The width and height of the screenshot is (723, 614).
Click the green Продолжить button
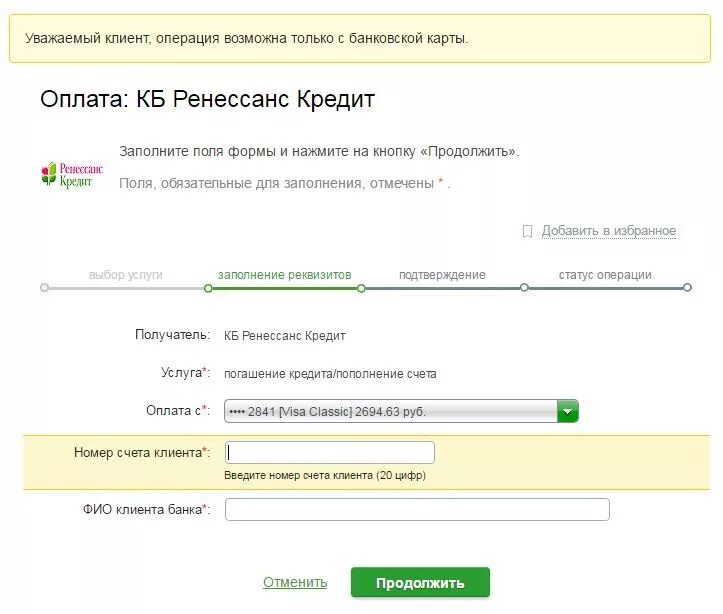[420, 583]
